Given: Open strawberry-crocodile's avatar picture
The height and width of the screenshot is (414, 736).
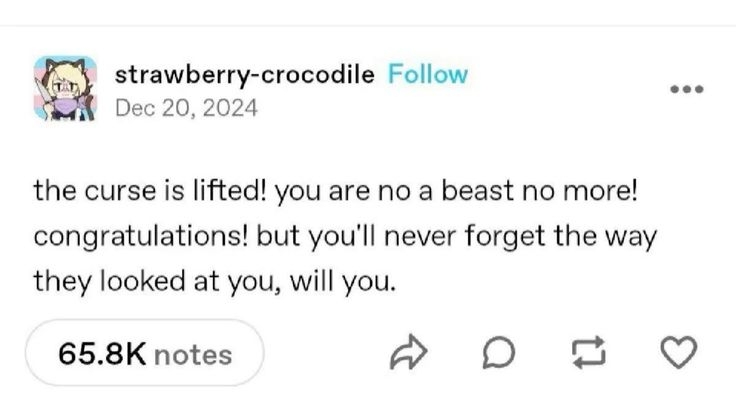Looking at the screenshot, I should point(65,88).
